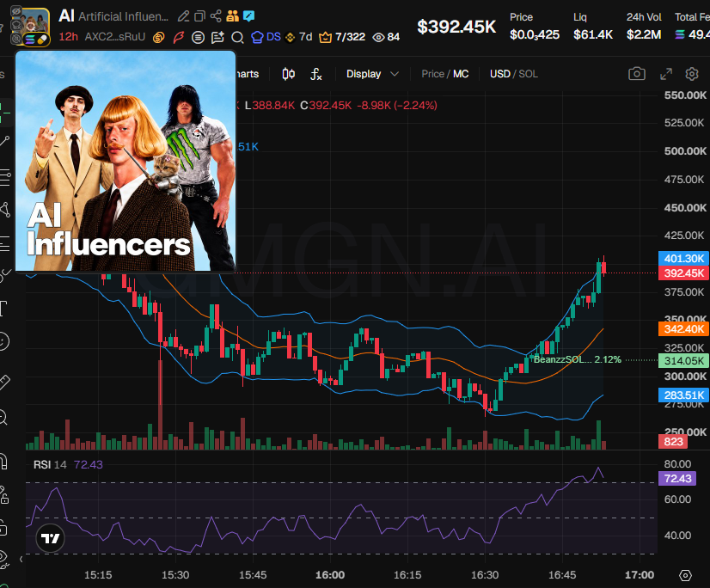The image size is (710, 588).
Task: Switch chart to Price mode
Action: click(432, 74)
